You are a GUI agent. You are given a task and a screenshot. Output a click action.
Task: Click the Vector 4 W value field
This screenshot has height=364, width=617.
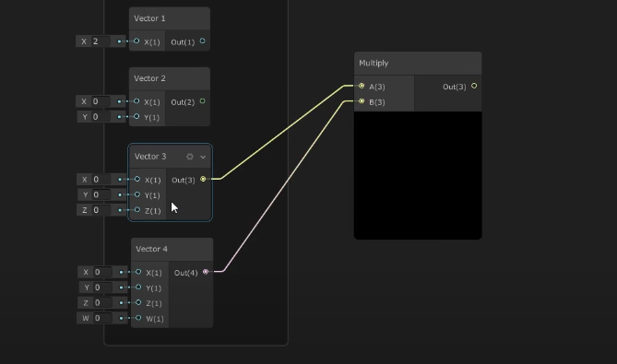pyautogui.click(x=103, y=318)
